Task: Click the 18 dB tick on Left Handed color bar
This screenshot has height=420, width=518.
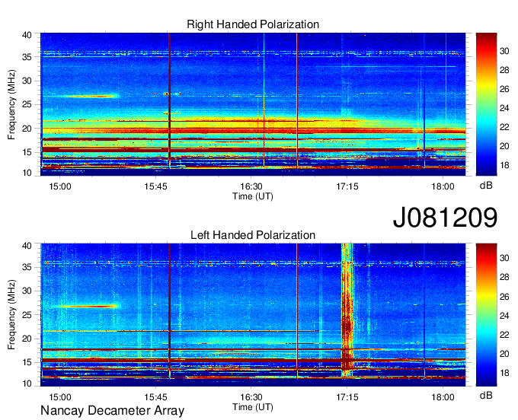Action: pyautogui.click(x=504, y=374)
